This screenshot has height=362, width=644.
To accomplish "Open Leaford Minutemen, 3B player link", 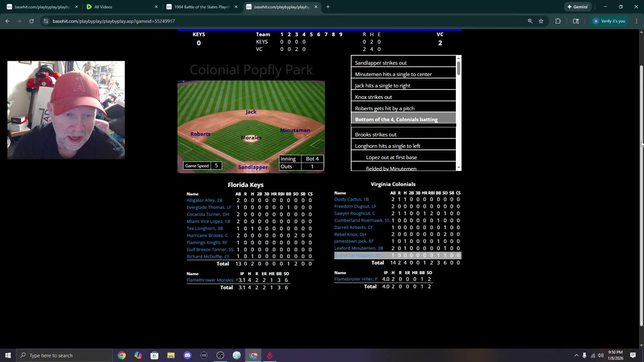I will click(359, 248).
